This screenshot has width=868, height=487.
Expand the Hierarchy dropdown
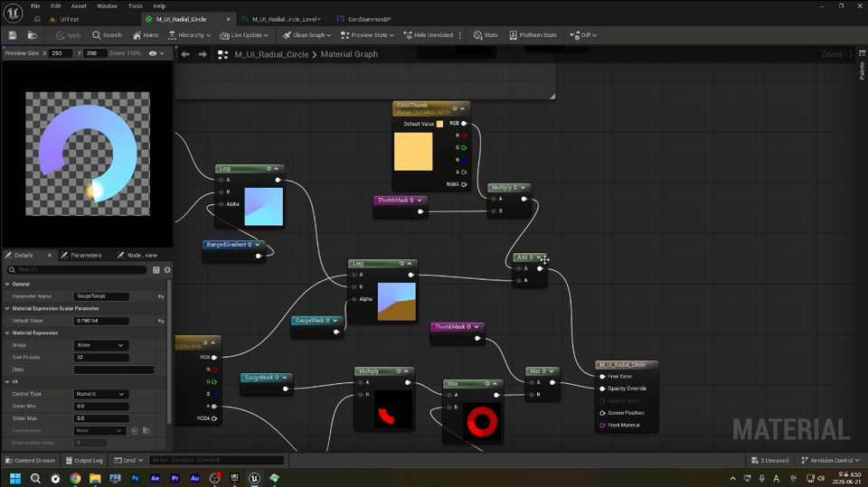coord(189,35)
